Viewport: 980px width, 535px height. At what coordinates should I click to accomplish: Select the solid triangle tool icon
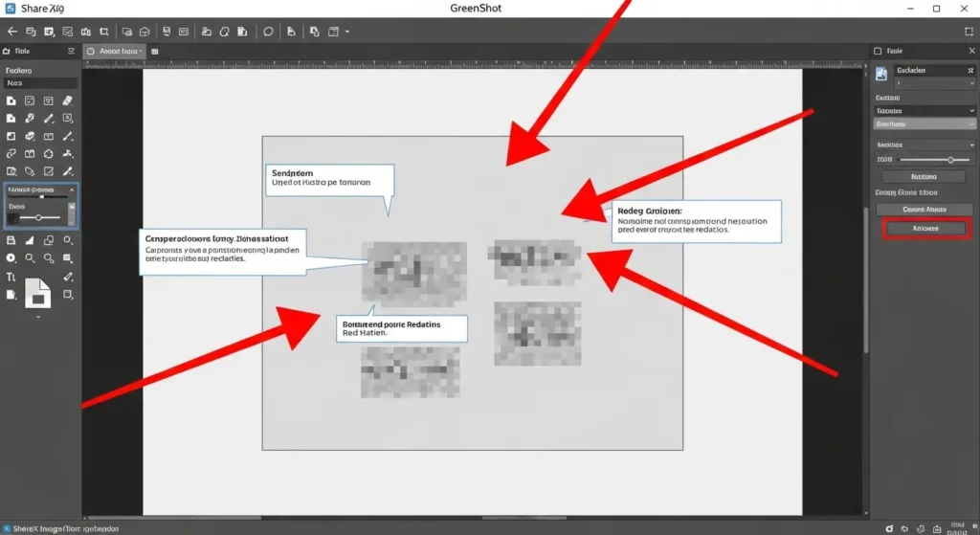click(x=30, y=240)
